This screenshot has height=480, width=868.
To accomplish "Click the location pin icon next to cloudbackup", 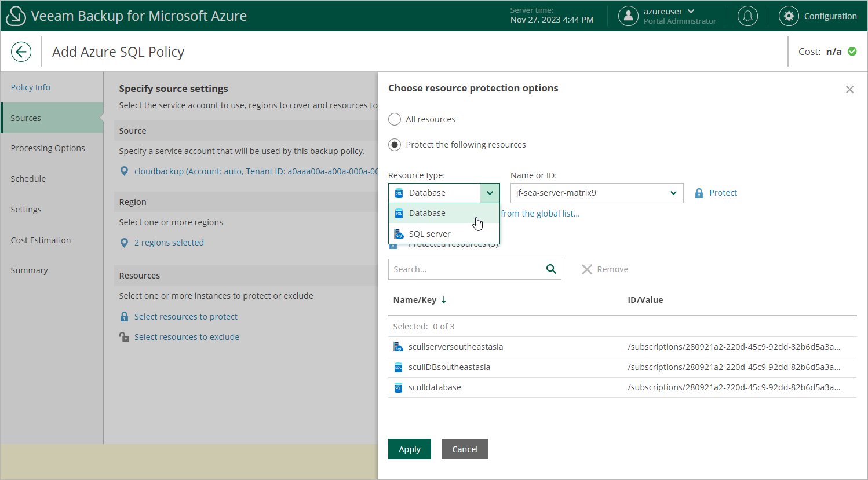I will point(124,171).
